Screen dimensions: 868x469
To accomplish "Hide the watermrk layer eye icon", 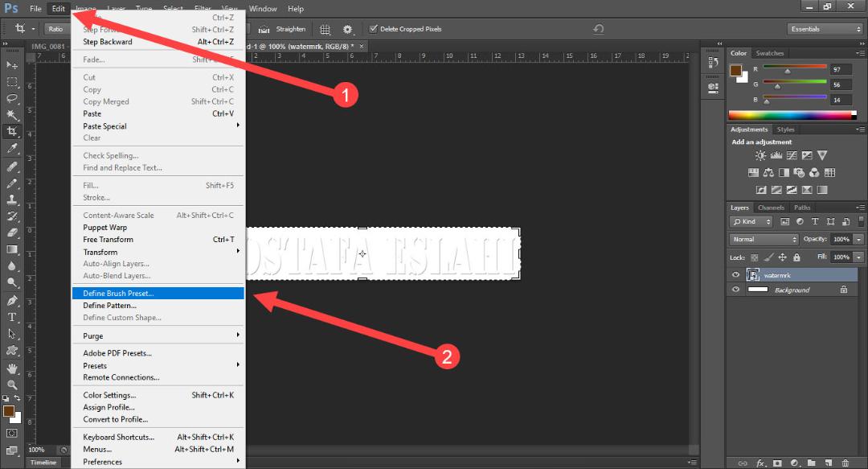I will (735, 275).
